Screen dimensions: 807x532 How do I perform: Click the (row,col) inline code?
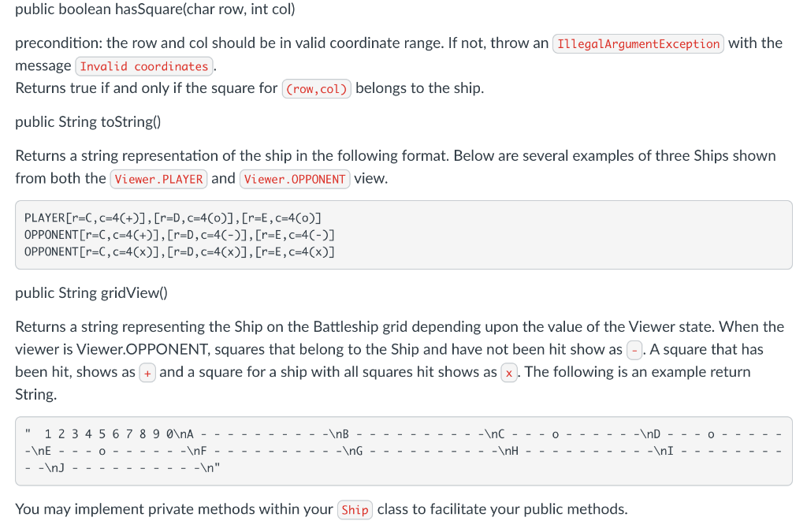317,89
